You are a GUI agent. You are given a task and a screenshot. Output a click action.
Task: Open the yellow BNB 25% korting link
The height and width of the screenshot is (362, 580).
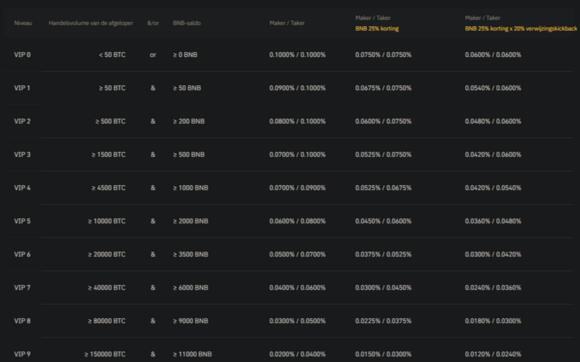[x=377, y=28]
